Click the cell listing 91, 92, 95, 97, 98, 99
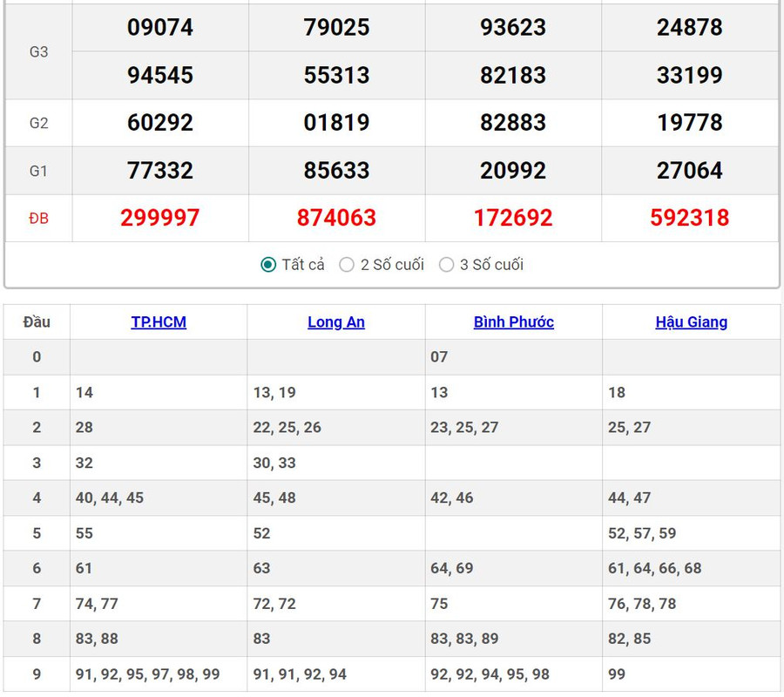Viewport: 784px width, 697px height. click(x=148, y=674)
